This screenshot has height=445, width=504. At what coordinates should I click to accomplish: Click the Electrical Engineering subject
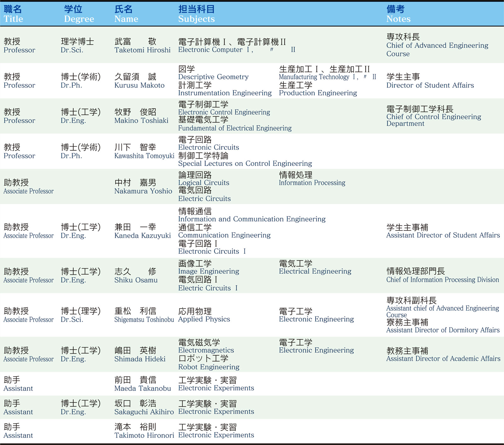315,271
